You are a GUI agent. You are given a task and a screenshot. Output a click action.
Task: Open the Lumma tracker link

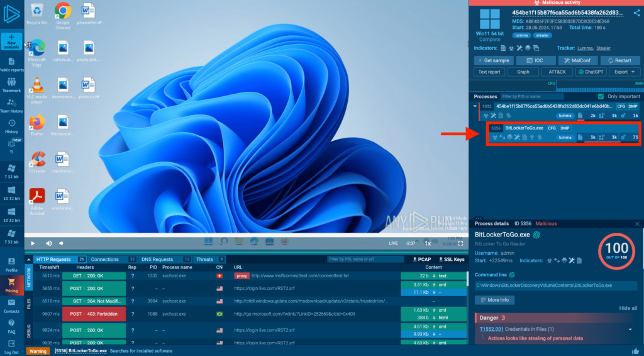(586, 48)
